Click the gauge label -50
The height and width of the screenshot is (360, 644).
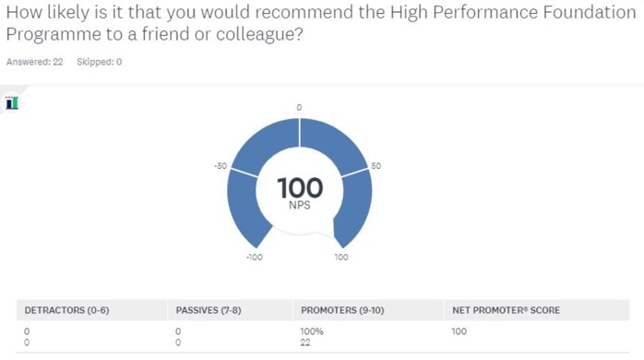[x=221, y=165]
